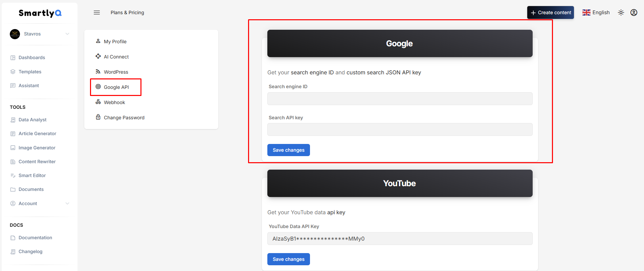Open Image Generator tool
The image size is (644, 271).
pyautogui.click(x=37, y=148)
